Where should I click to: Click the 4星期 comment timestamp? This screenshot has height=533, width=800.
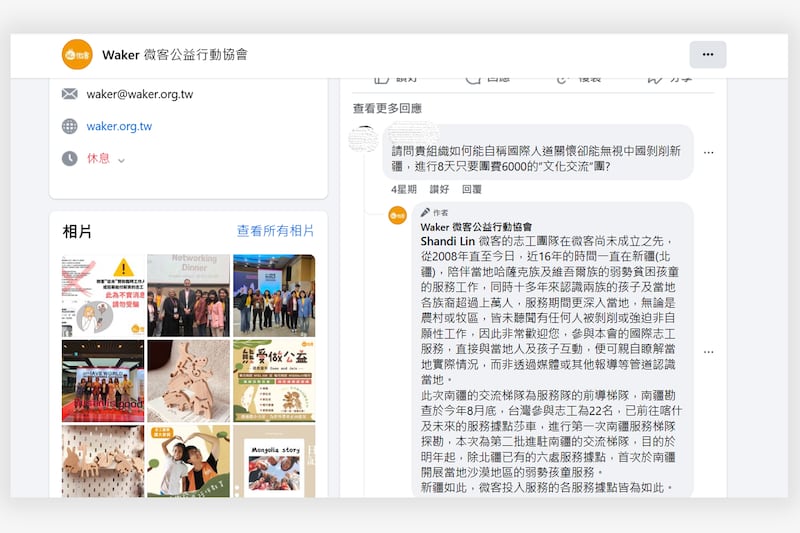(403, 189)
